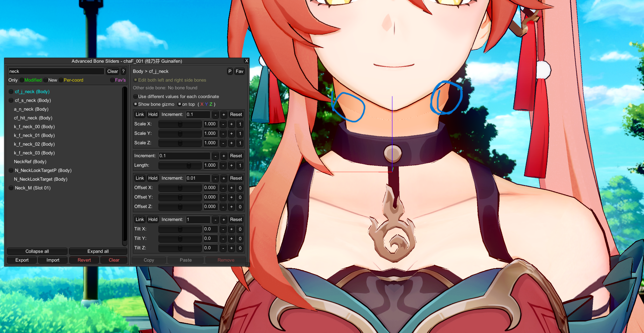Revert bone changes

84,260
